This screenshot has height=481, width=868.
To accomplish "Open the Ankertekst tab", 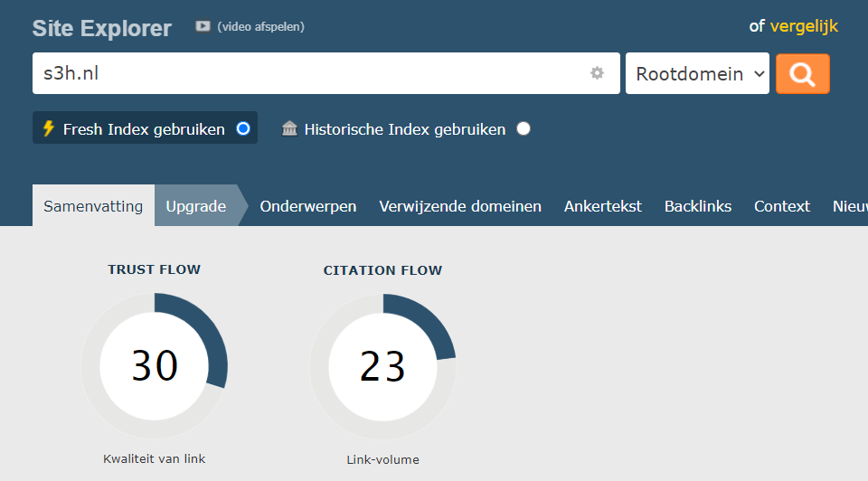I will click(x=603, y=206).
